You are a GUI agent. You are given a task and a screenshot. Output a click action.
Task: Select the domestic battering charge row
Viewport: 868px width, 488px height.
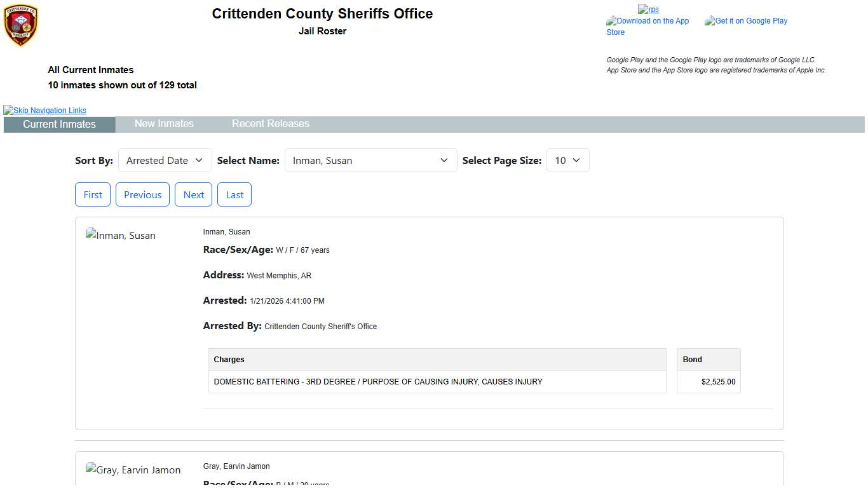pos(378,382)
